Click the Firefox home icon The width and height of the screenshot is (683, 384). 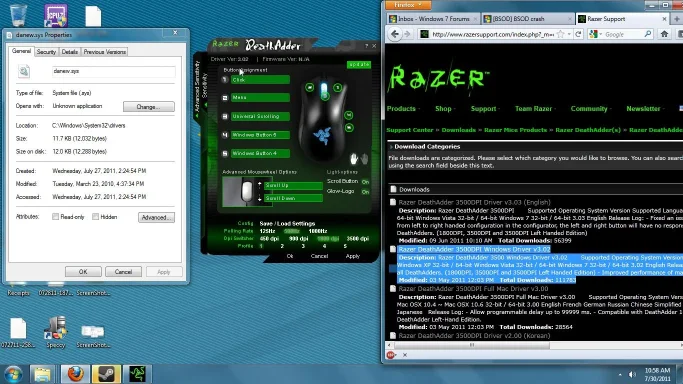tap(664, 34)
